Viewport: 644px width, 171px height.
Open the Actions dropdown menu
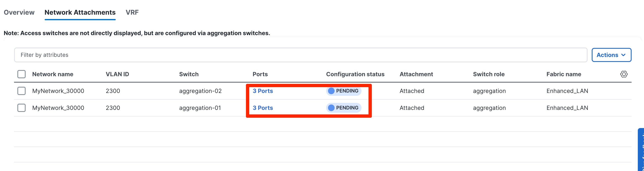(607, 55)
